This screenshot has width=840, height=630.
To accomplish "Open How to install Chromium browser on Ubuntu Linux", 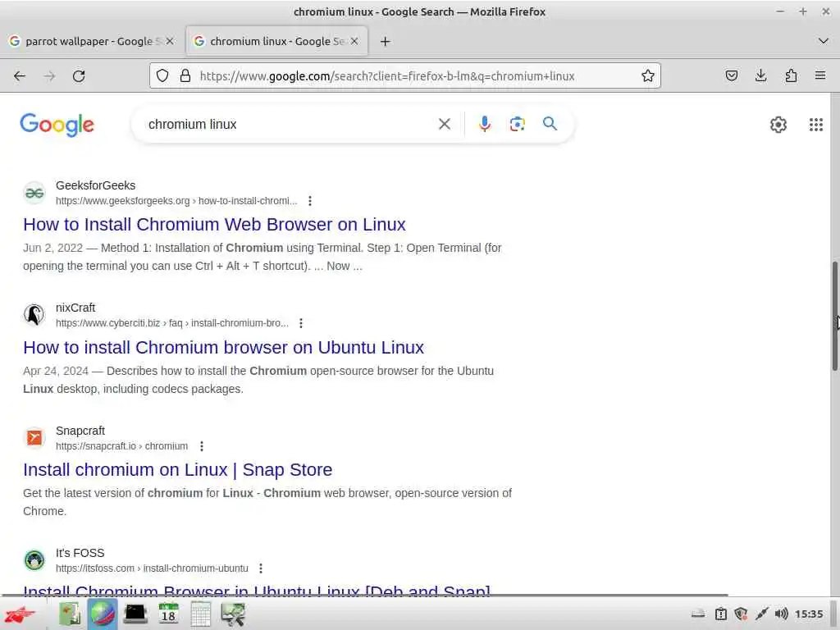I will (223, 347).
